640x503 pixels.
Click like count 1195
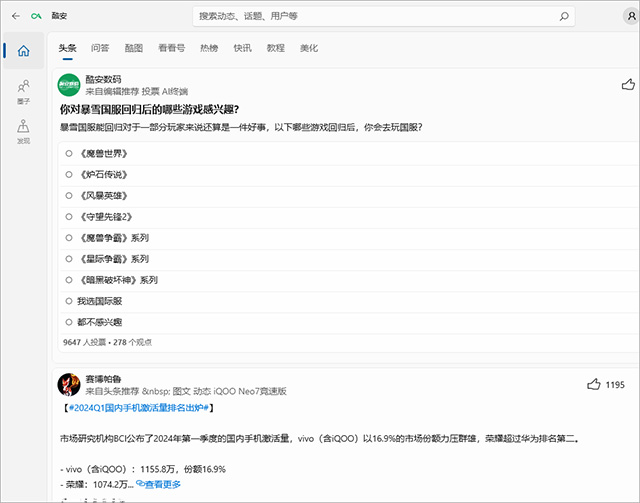(x=615, y=385)
